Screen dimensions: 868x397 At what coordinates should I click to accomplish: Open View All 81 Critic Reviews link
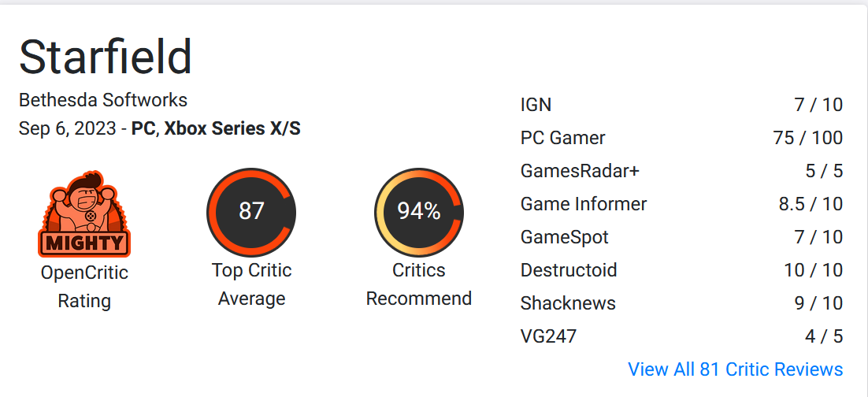coord(735,369)
